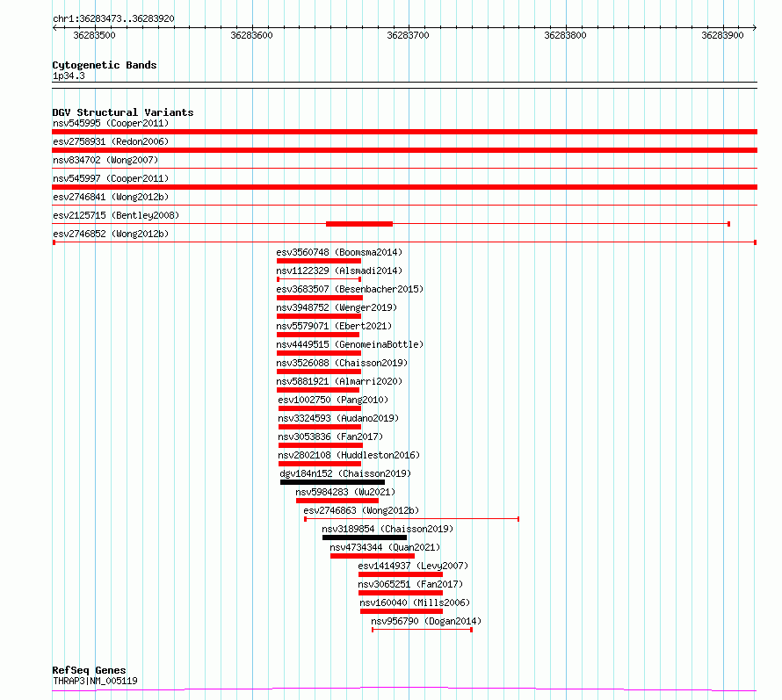782x700 pixels.
Task: Click the DGV Structural Variants track heading
Action: tap(123, 112)
